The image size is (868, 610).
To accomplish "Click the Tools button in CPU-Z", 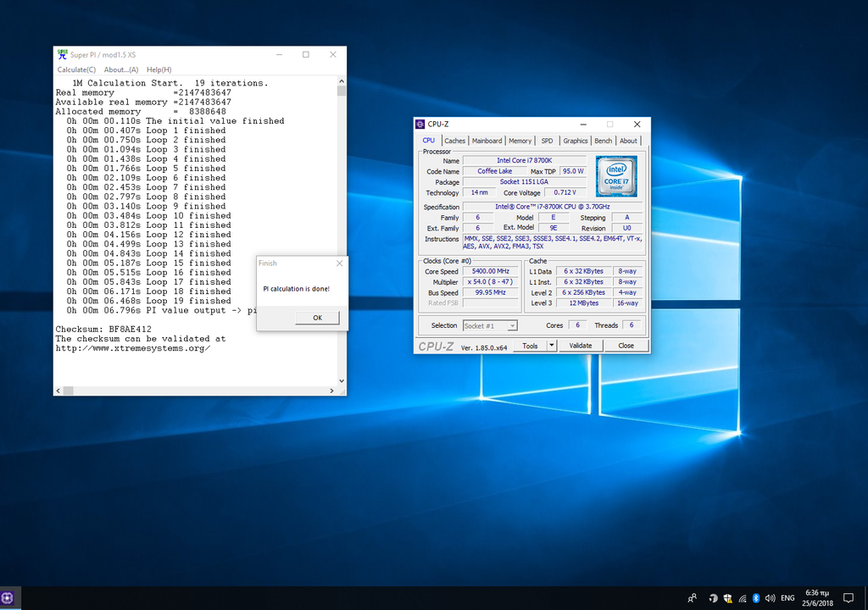I will (x=530, y=346).
